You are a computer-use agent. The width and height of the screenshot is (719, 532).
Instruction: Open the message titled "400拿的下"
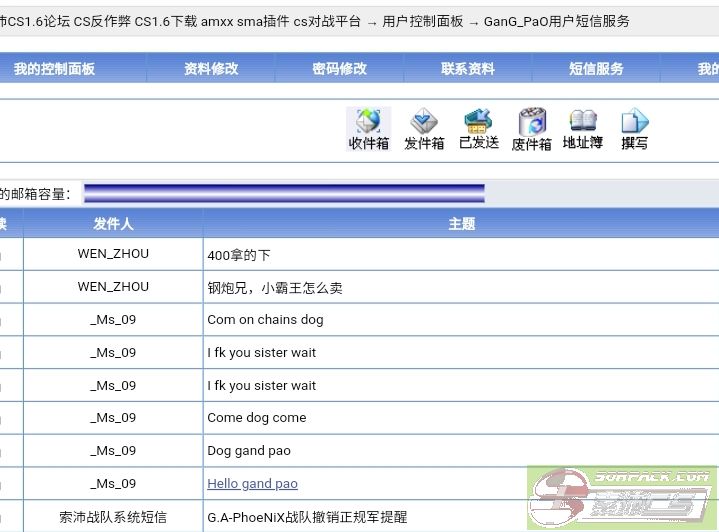click(239, 255)
